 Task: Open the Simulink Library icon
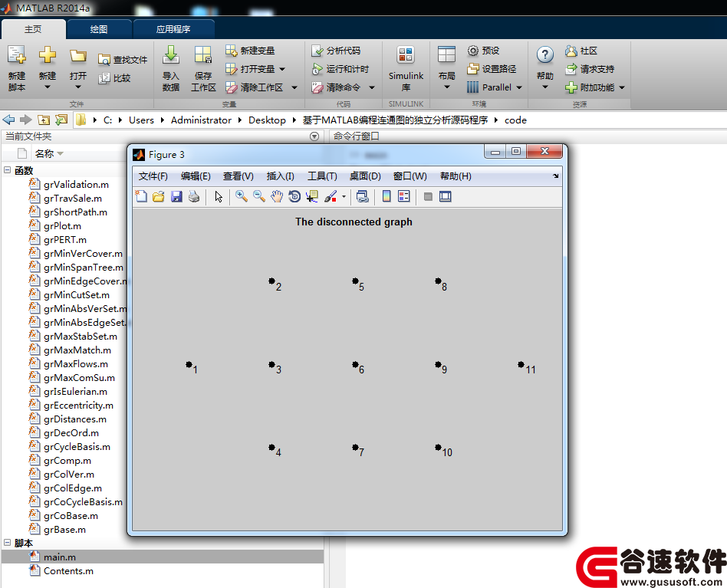click(406, 54)
